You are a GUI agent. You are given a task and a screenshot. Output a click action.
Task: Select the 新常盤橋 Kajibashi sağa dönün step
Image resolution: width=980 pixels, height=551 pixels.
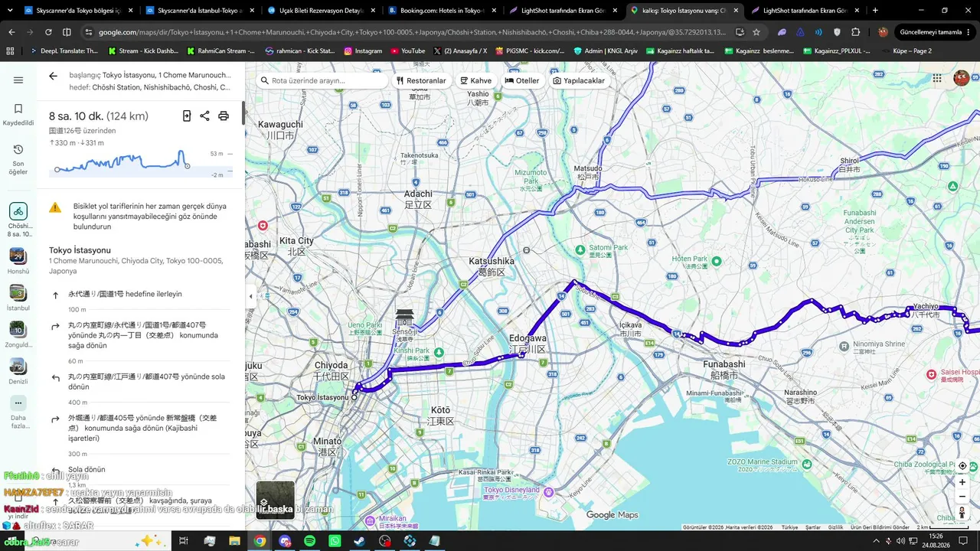[x=139, y=428]
